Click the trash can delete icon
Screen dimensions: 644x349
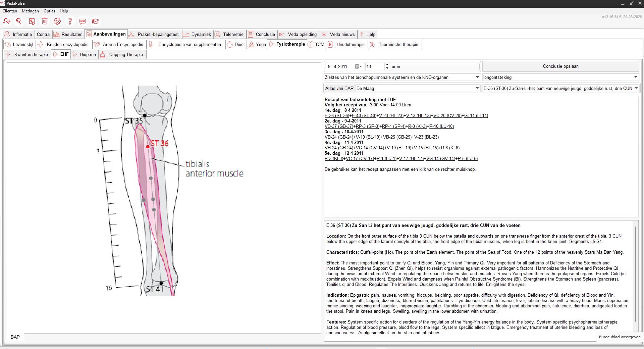tap(45, 21)
